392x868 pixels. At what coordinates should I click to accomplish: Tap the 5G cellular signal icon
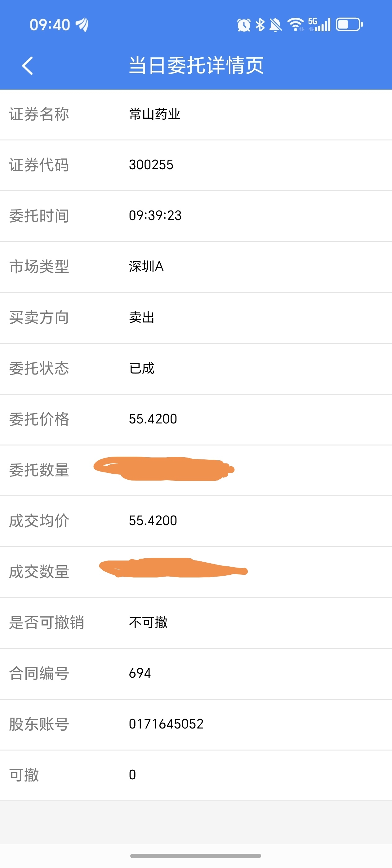point(319,24)
